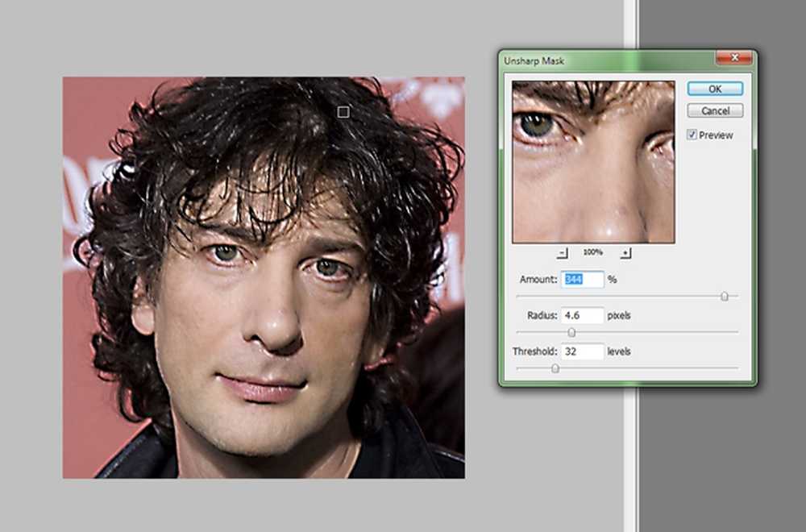Select the Threshold slider handle
The image size is (806, 532).
555,368
